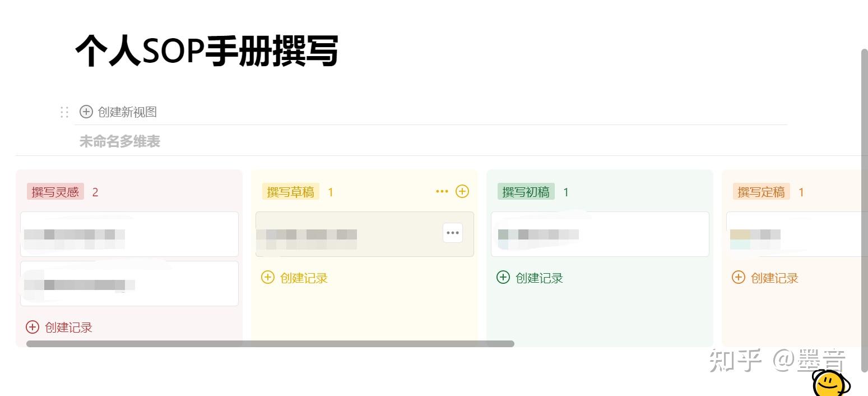Open the three-dot menu on 撰写草稿 card
The image size is (868, 396).
453,233
